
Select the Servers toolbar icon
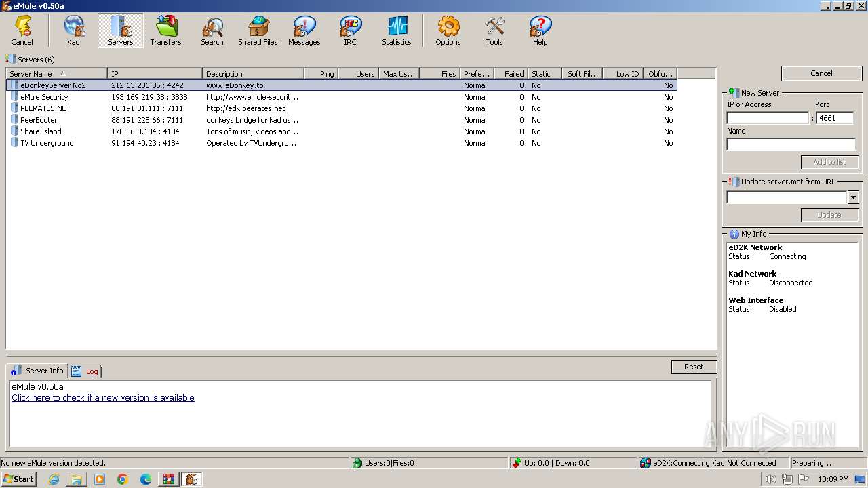[121, 30]
